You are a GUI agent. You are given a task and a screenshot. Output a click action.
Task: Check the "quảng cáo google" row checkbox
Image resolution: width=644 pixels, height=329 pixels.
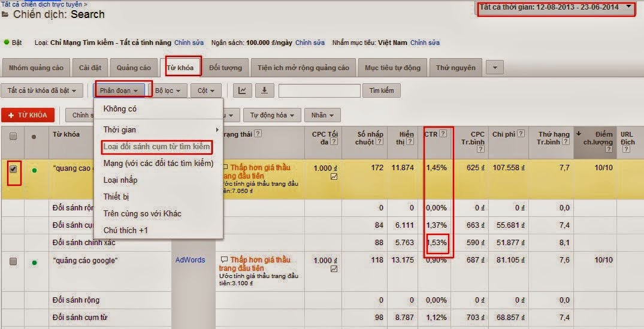[13, 261]
